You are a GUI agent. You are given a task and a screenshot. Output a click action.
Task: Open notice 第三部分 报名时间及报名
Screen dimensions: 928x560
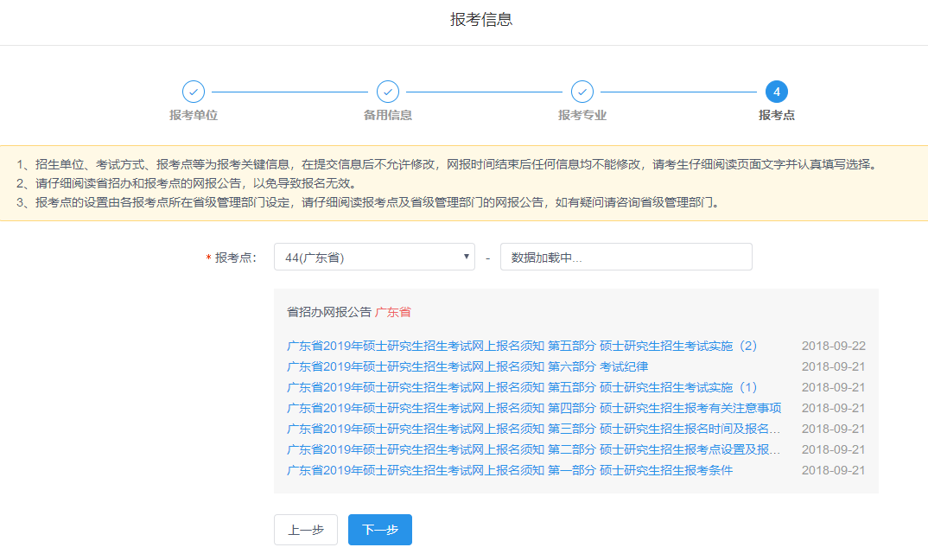click(x=534, y=429)
